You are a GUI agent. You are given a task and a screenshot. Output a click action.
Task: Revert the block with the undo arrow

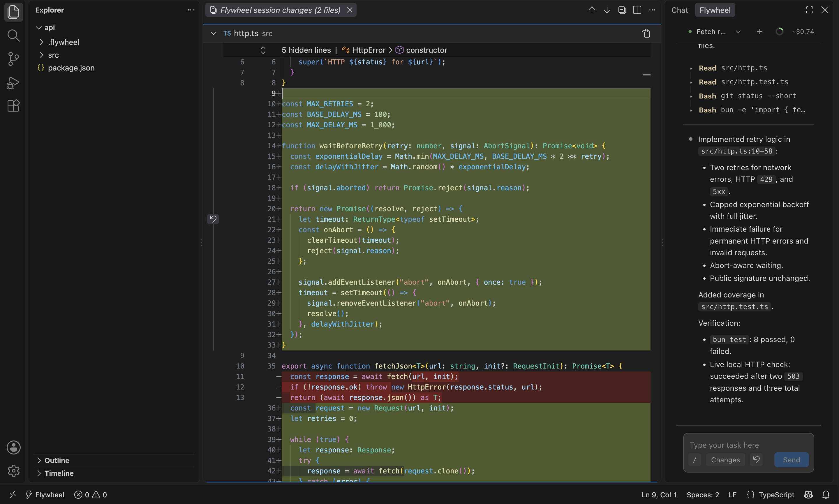[213, 219]
